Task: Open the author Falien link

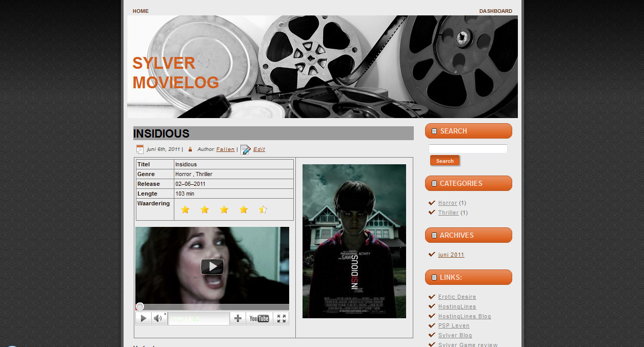Action: [226, 149]
